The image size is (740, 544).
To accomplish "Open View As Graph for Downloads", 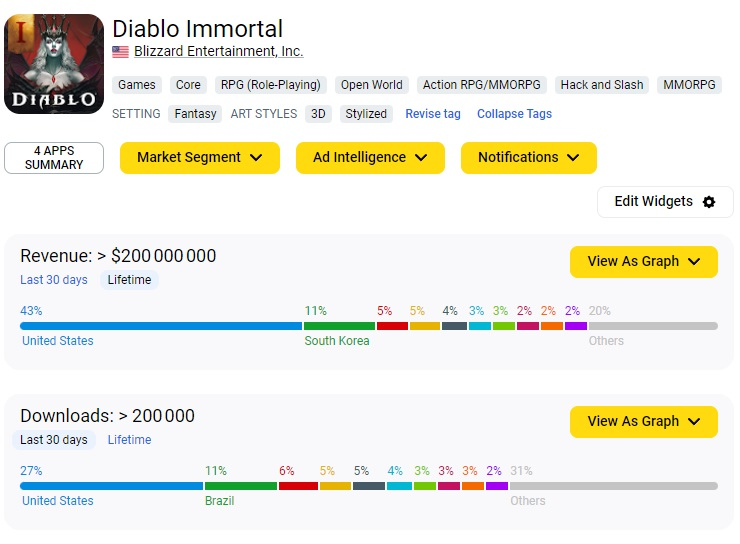I will [x=643, y=422].
